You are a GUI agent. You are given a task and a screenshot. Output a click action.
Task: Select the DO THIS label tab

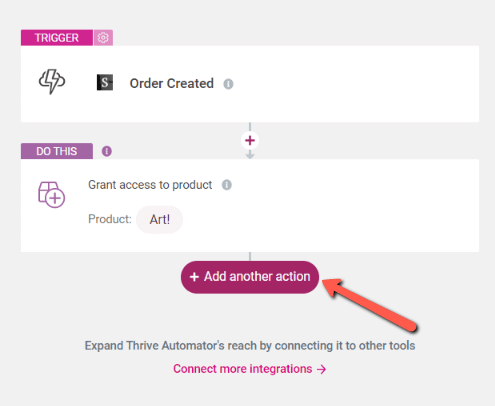tap(57, 151)
